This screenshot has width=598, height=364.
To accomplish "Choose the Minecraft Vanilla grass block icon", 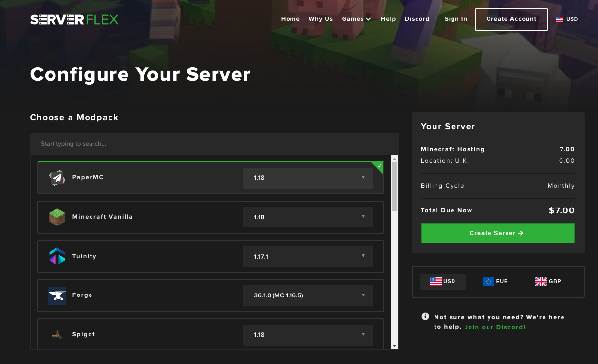I will [x=57, y=217].
